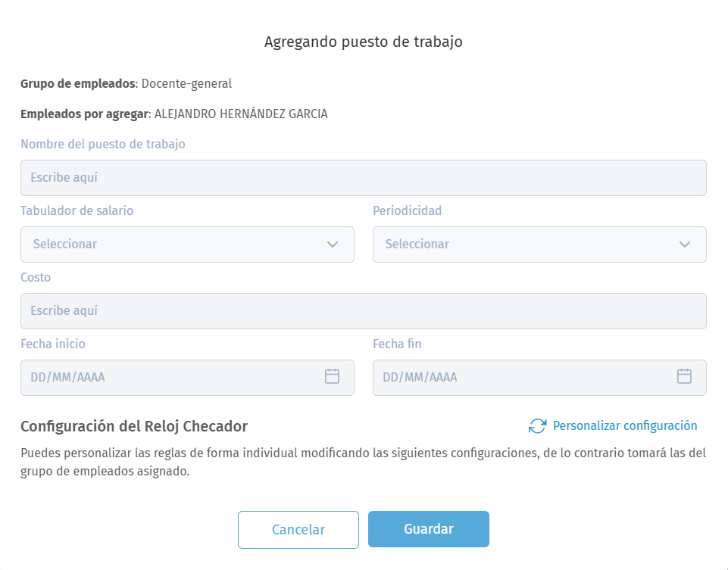728x570 pixels.
Task: Open the Periodicidad dropdown
Action: tap(539, 244)
